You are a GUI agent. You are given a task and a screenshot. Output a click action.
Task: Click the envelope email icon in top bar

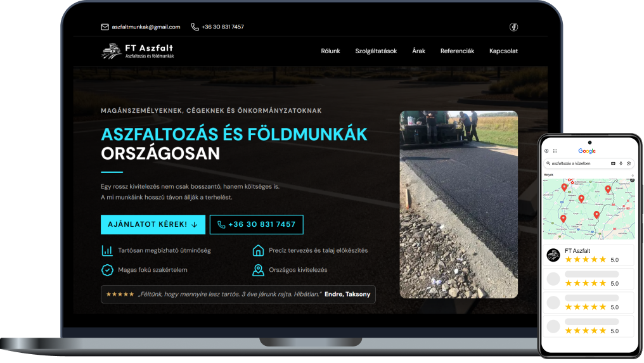pos(105,27)
